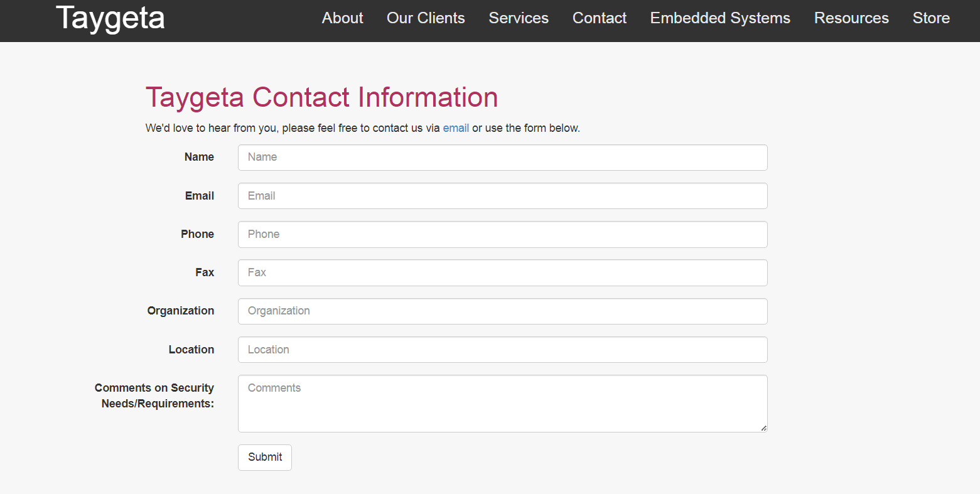The width and height of the screenshot is (980, 494).
Task: Click the Phone field label
Action: point(197,234)
